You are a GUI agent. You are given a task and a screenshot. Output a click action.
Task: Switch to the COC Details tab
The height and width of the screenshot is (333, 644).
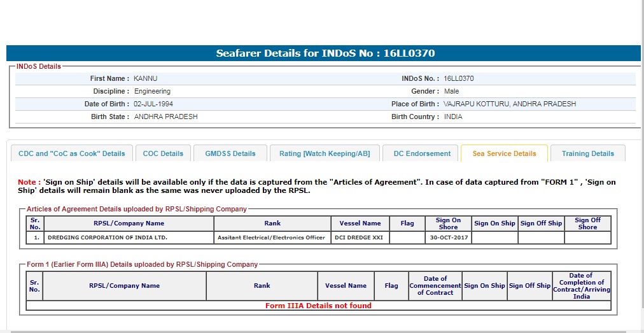pyautogui.click(x=163, y=153)
